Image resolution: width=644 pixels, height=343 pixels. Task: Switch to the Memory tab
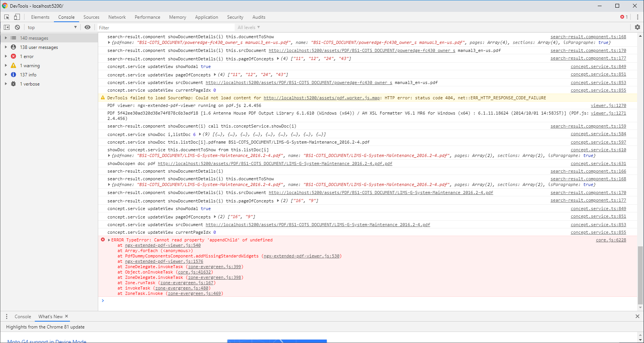tap(178, 17)
